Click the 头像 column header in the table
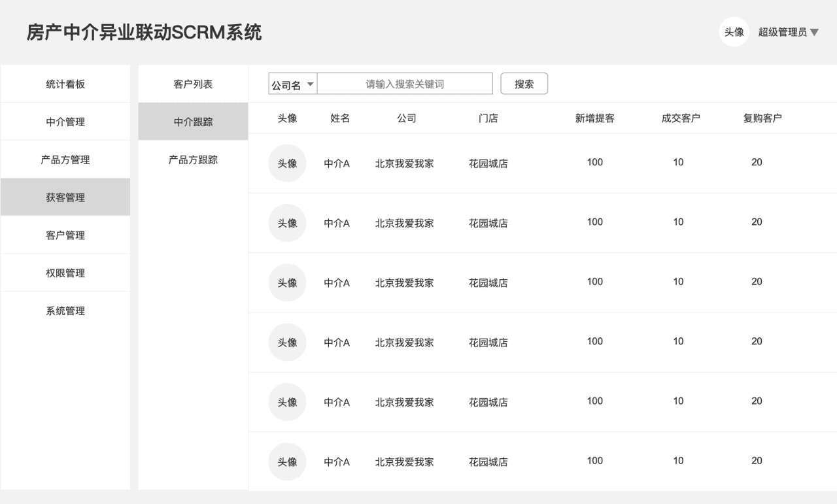837x504 pixels. coord(287,118)
